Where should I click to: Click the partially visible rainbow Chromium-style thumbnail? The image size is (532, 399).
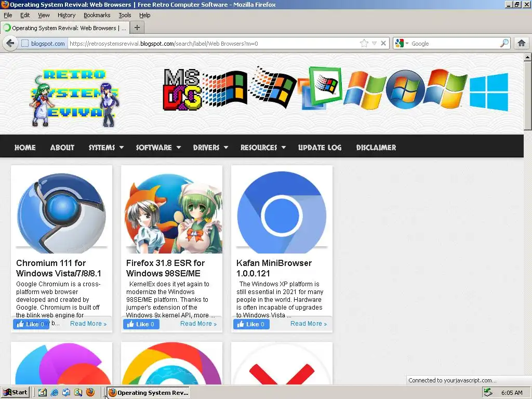click(171, 364)
